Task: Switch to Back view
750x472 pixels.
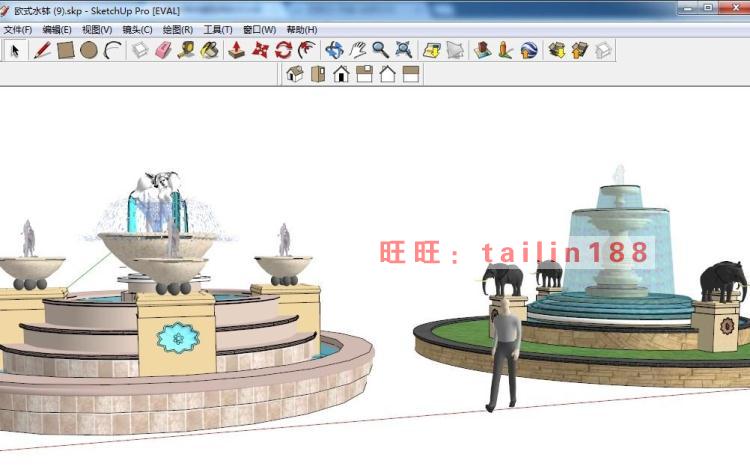Action: tap(387, 74)
